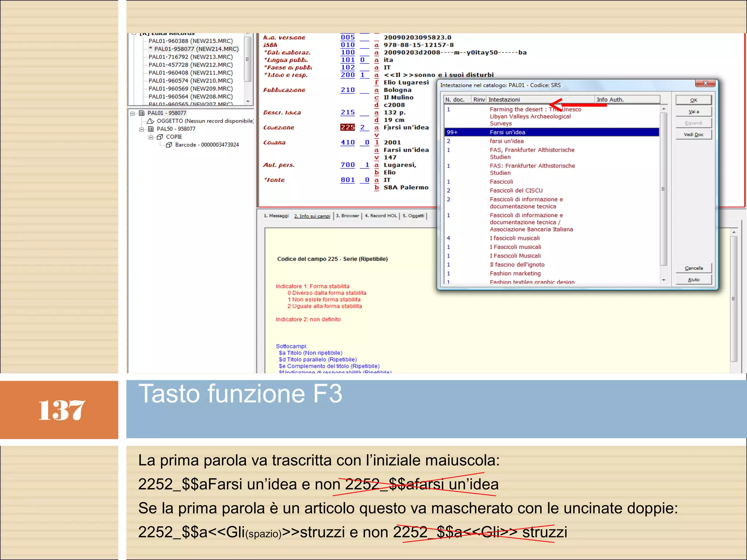Image resolution: width=747 pixels, height=560 pixels.
Task: Click field tag 410 link
Action: pos(348,142)
